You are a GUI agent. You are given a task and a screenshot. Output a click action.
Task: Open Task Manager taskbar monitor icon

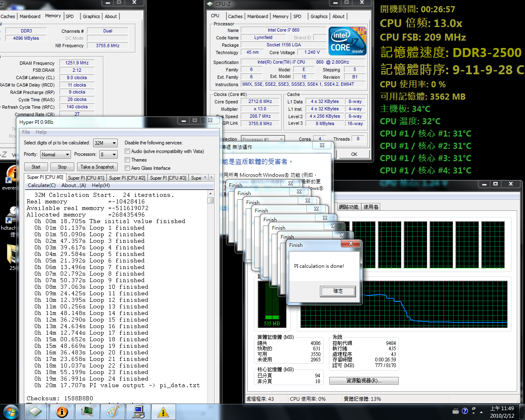click(x=87, y=412)
